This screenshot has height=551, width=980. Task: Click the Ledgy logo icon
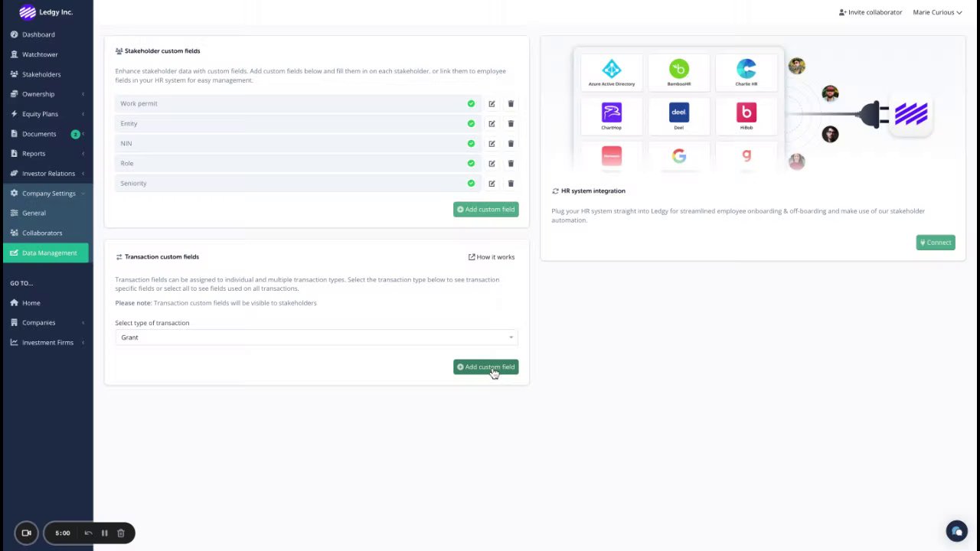[28, 11]
